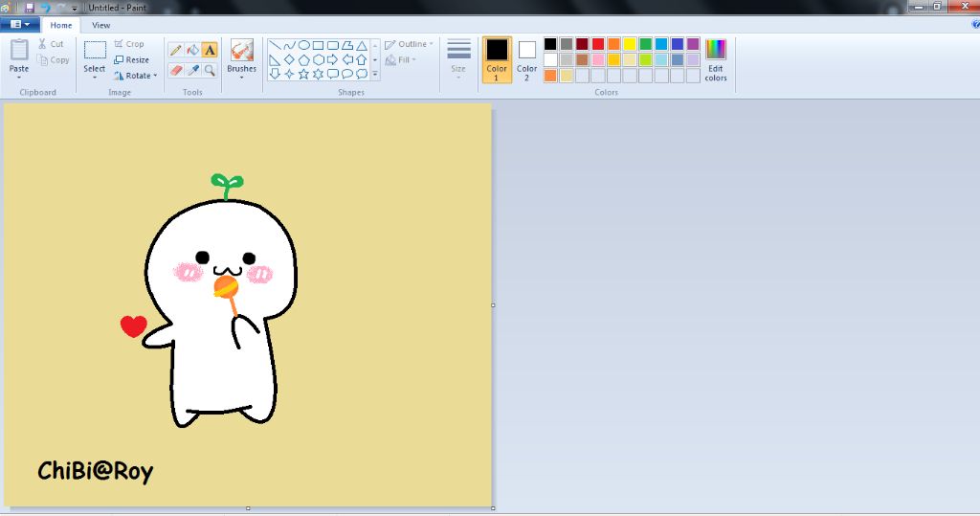
Task: Select the Color picker eyedropper tool
Action: tap(192, 70)
